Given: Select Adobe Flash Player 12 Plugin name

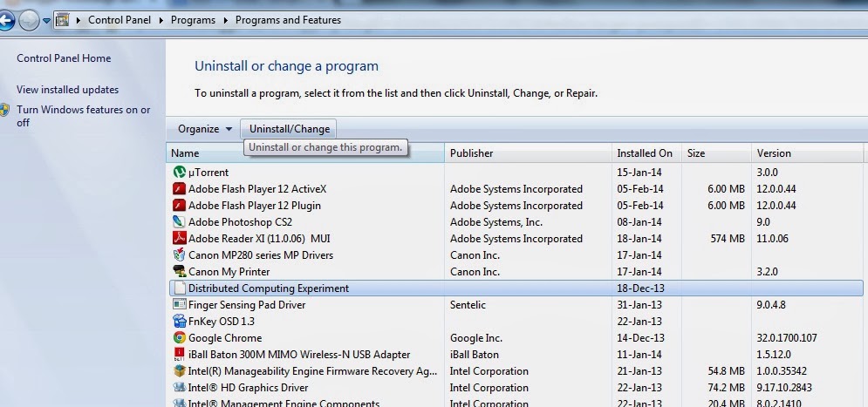Looking at the screenshot, I should (255, 206).
